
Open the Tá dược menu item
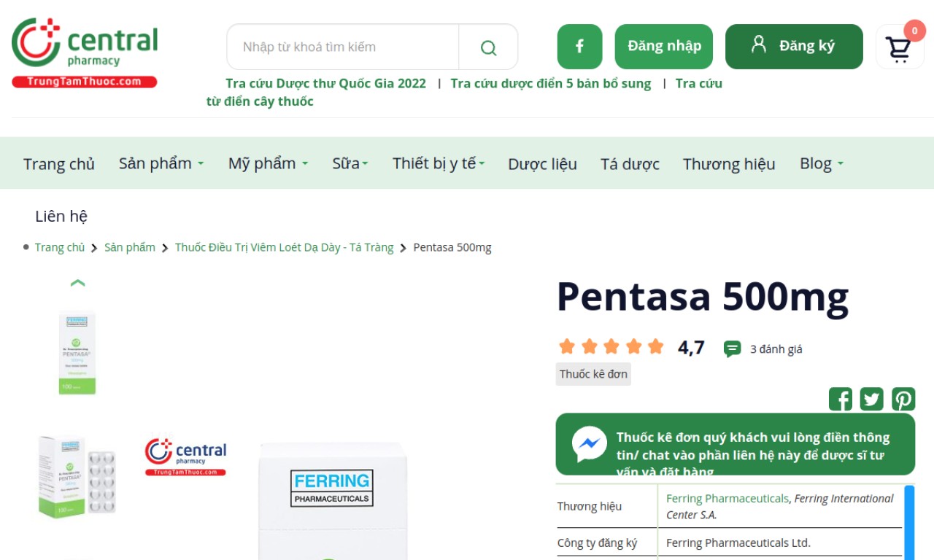[x=630, y=164]
